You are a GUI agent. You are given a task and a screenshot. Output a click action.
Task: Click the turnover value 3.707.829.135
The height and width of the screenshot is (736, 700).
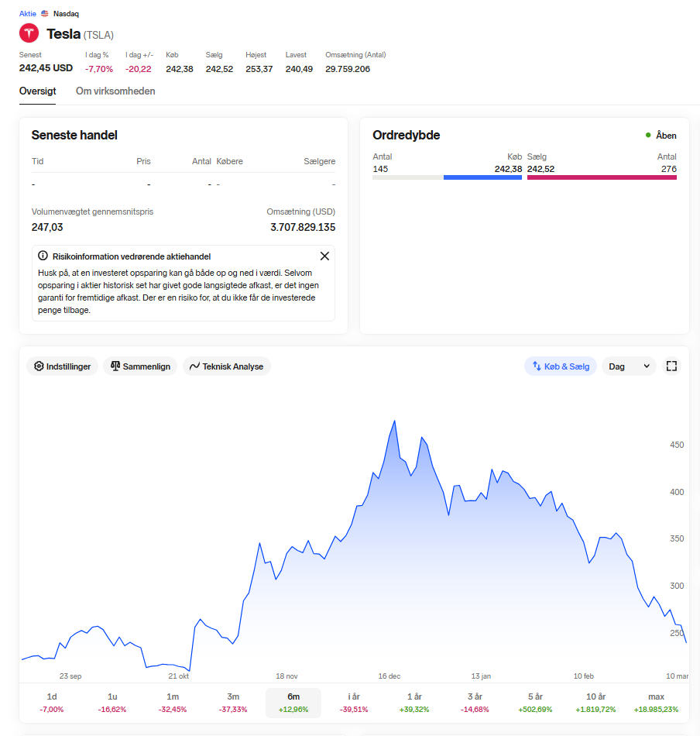(303, 227)
